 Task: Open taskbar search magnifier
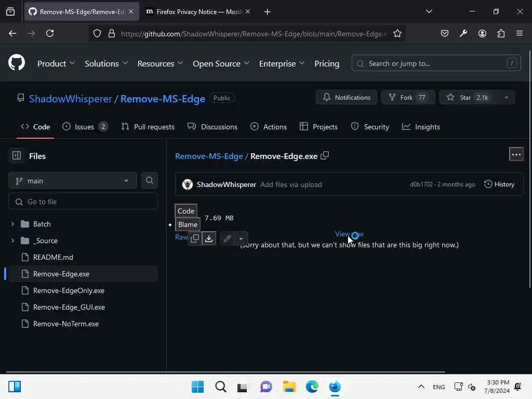[220, 387]
